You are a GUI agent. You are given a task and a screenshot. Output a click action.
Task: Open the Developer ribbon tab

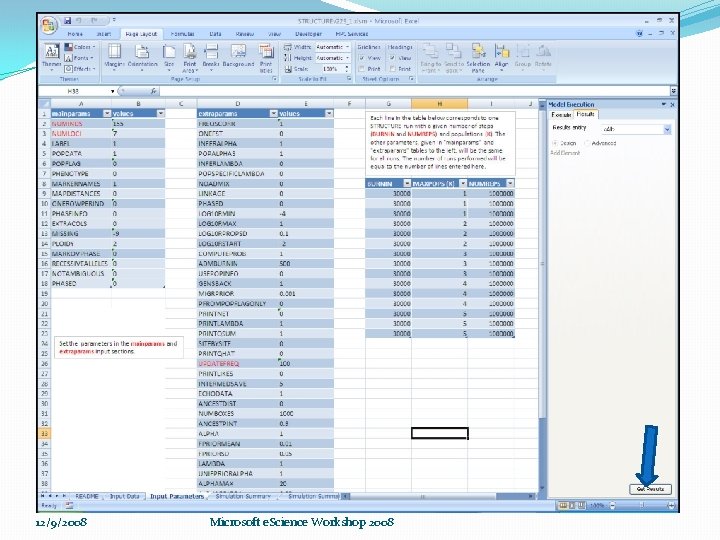click(308, 34)
